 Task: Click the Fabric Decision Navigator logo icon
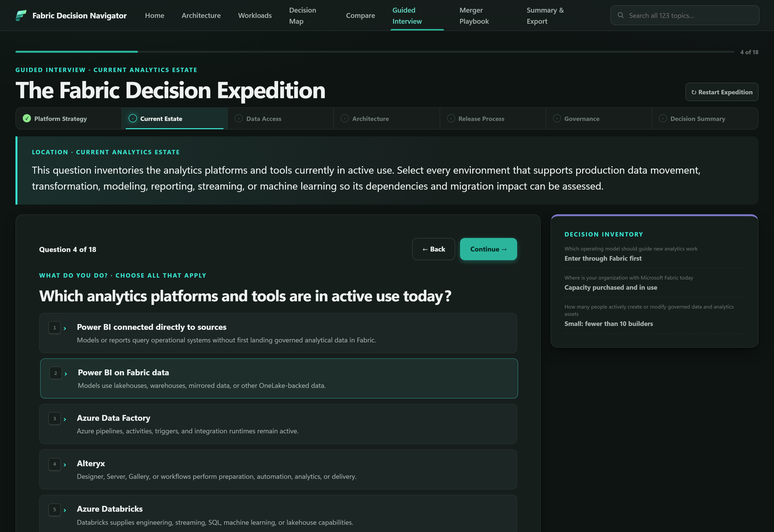pos(21,15)
